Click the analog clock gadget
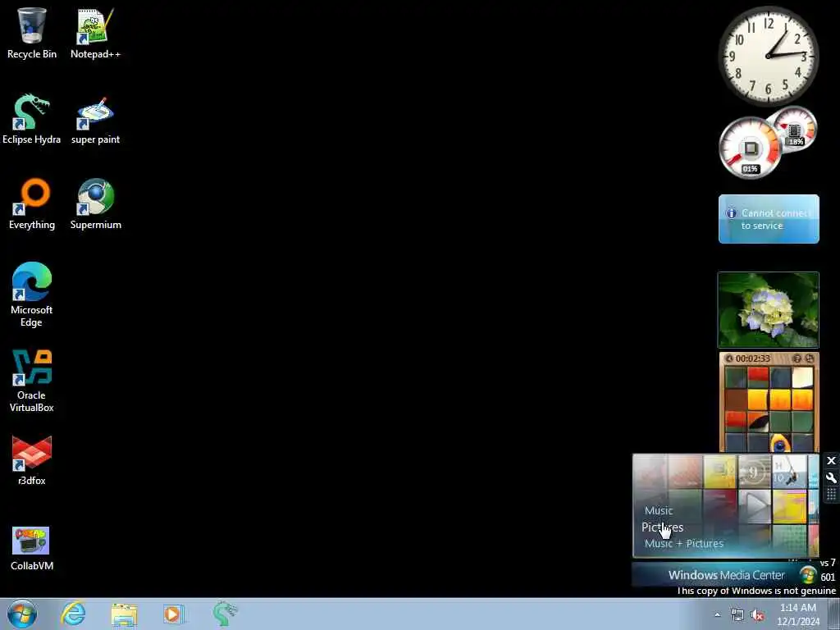840x630 pixels. 769,57
